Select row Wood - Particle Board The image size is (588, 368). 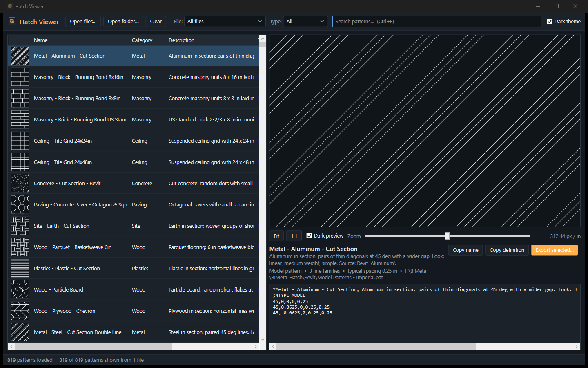tap(134, 289)
